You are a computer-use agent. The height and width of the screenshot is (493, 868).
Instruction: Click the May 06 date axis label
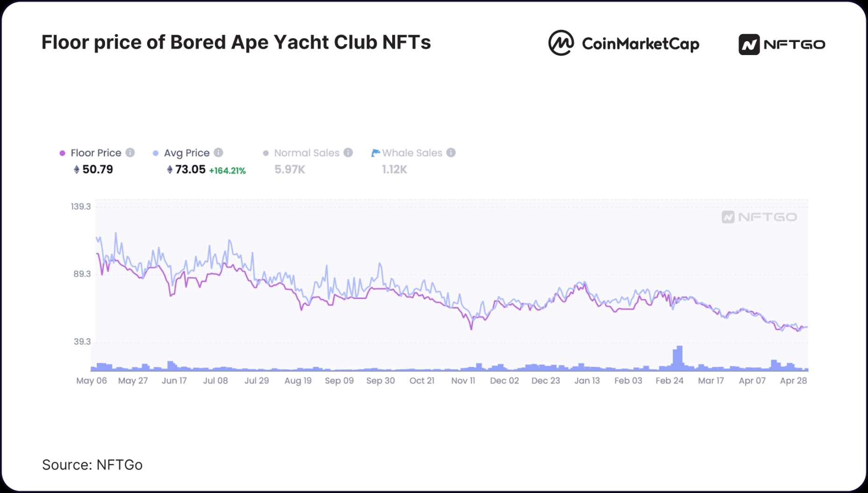(x=92, y=380)
